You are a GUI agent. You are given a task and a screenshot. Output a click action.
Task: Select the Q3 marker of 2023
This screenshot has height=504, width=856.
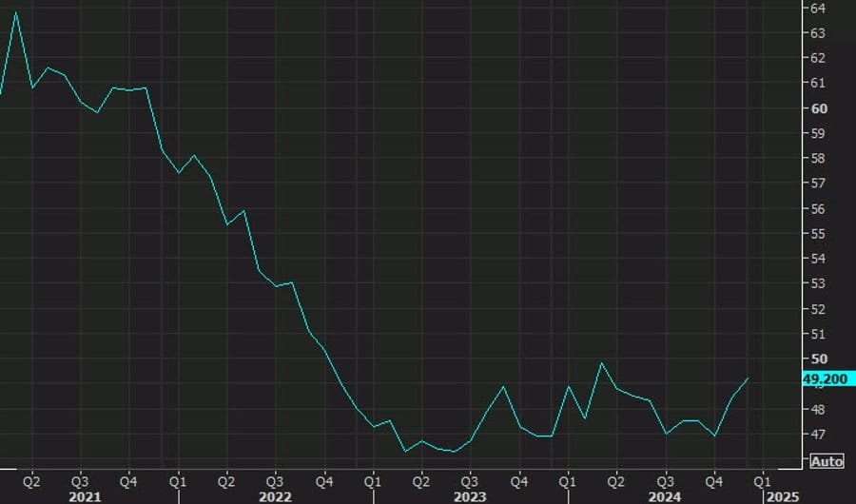469,479
